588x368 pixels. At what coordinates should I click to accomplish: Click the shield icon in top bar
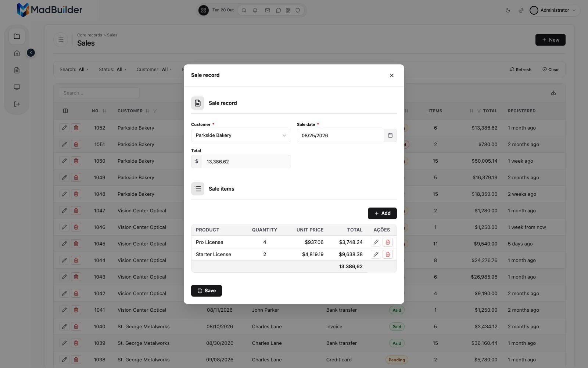click(x=298, y=10)
